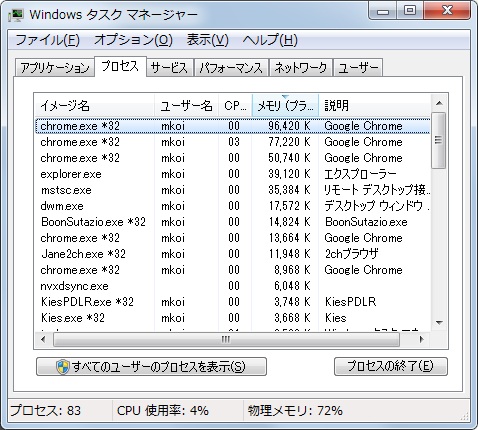Switch to the アプリケーション tab

tap(55, 68)
